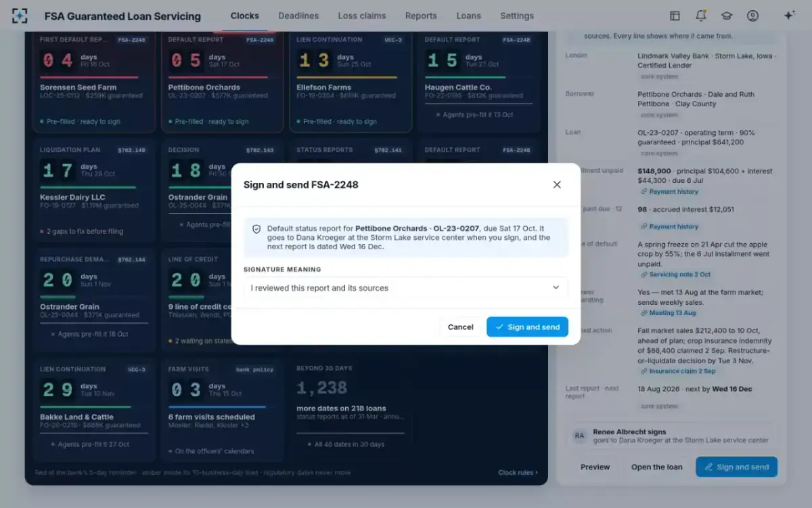The image size is (812, 508).
Task: Click the 'On the officers' calendars' text
Action: pyautogui.click(x=215, y=451)
